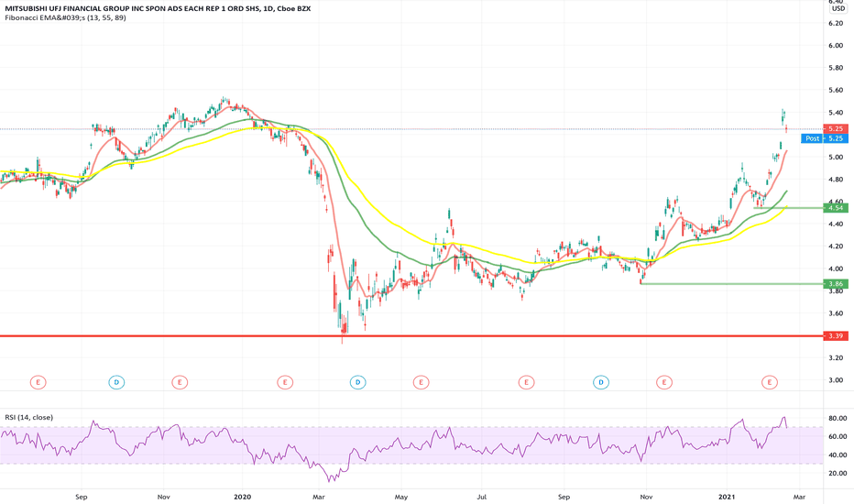Click the Mitsubishi UFJ Financial Group symbol title
The image size is (854, 504).
pyautogui.click(x=158, y=8)
